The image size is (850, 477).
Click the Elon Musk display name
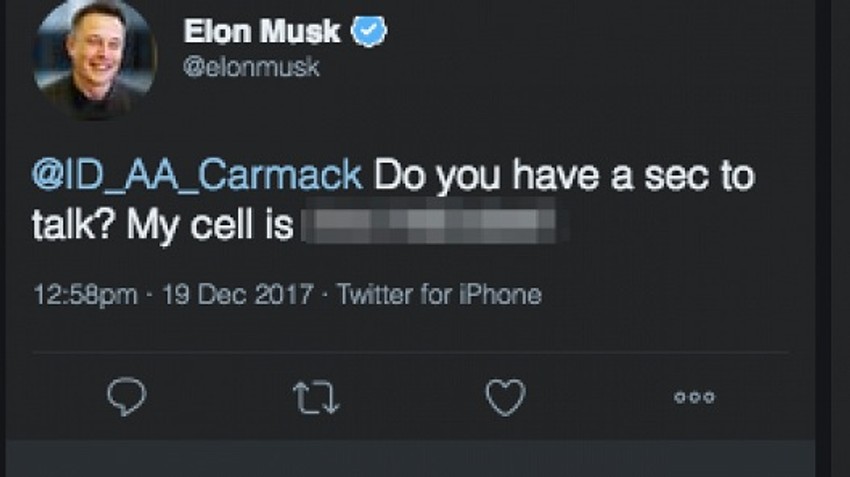[x=262, y=32]
